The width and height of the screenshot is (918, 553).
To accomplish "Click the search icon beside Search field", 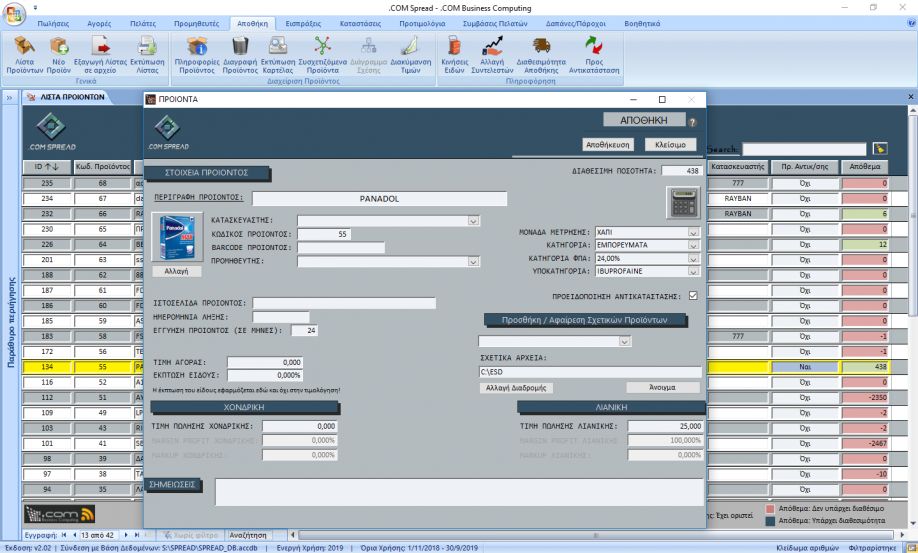I will click(879, 149).
